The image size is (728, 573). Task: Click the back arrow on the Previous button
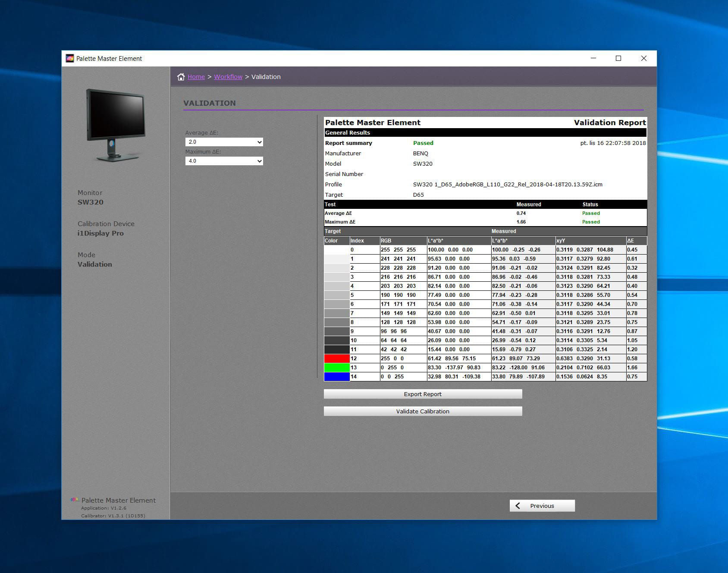518,506
